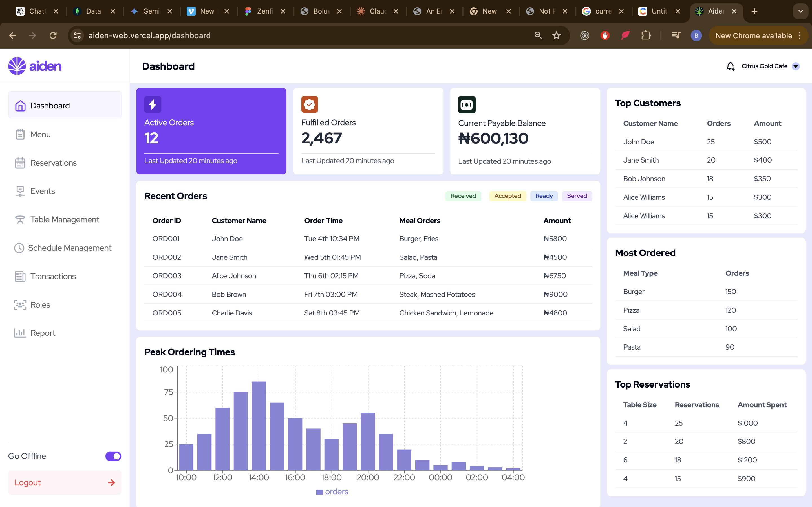Viewport: 812px width, 507px height.
Task: Go to Transactions in the sidebar
Action: (53, 276)
